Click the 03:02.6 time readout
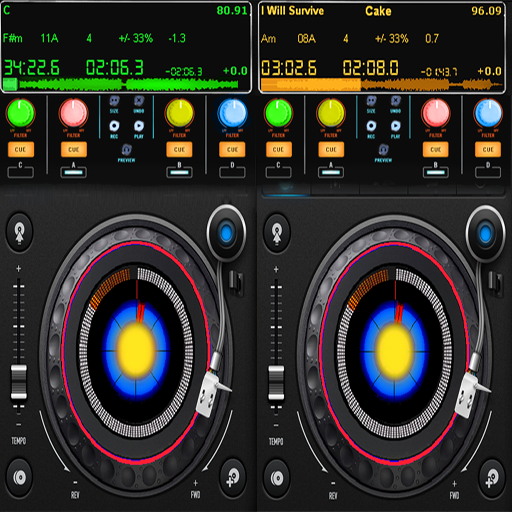The image size is (512, 512). pyautogui.click(x=289, y=68)
